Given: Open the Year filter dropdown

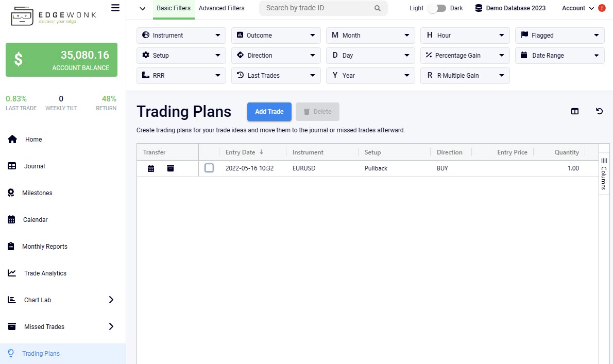Looking at the screenshot, I should (370, 75).
